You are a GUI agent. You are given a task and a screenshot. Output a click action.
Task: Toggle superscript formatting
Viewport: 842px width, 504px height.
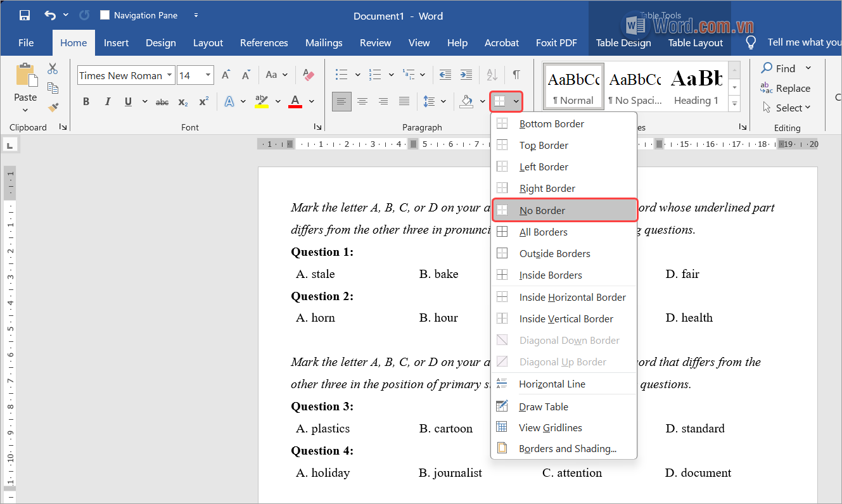click(x=203, y=101)
